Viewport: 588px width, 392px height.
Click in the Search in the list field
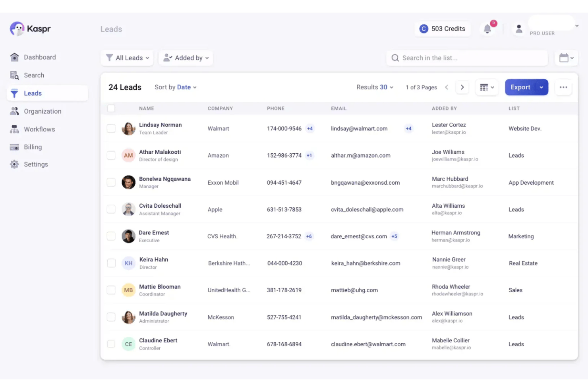click(467, 58)
